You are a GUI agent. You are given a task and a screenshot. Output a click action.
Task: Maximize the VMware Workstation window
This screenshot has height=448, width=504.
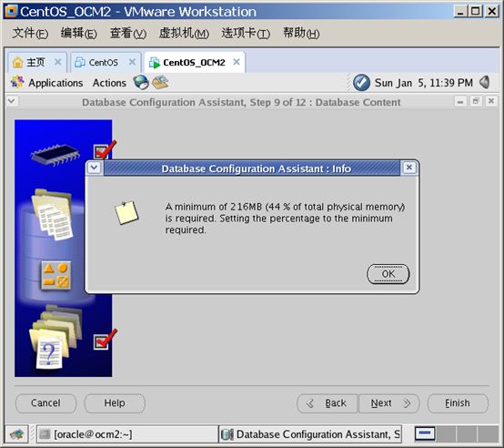click(x=476, y=12)
